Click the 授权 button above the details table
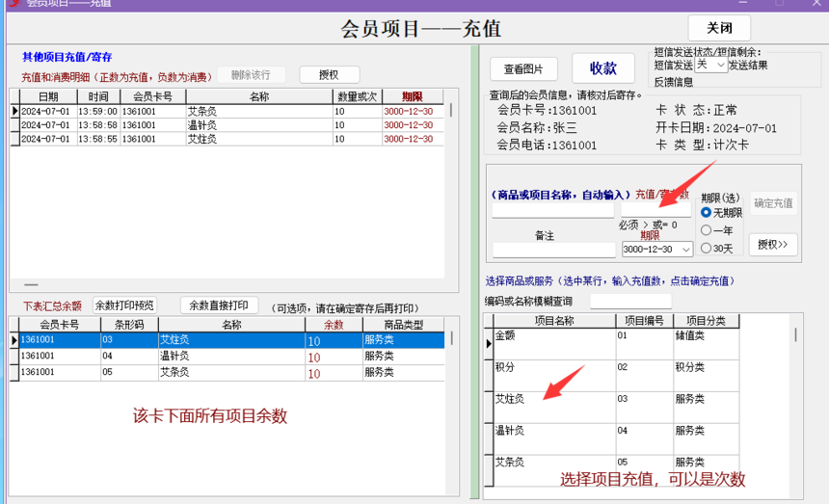The height and width of the screenshot is (504, 829). (330, 75)
